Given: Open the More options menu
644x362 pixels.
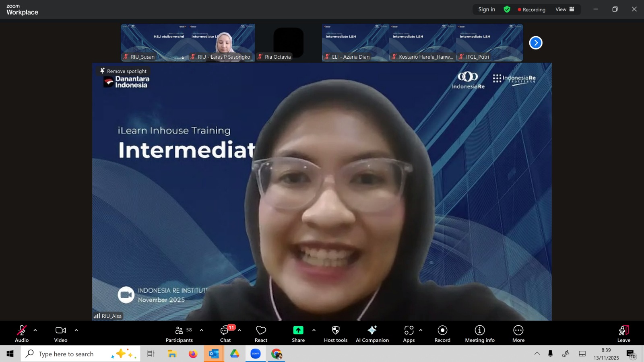Looking at the screenshot, I should click(x=518, y=334).
